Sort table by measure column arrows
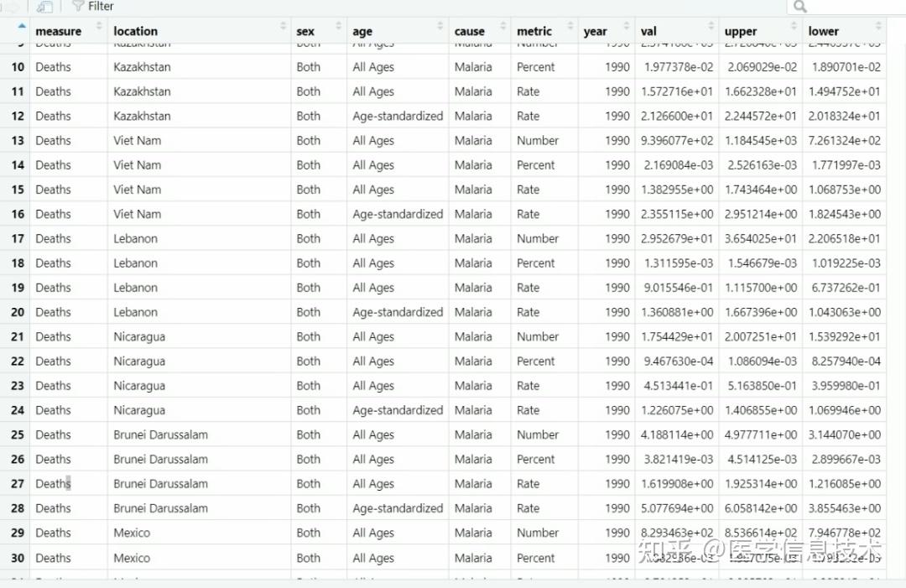 tap(101, 27)
